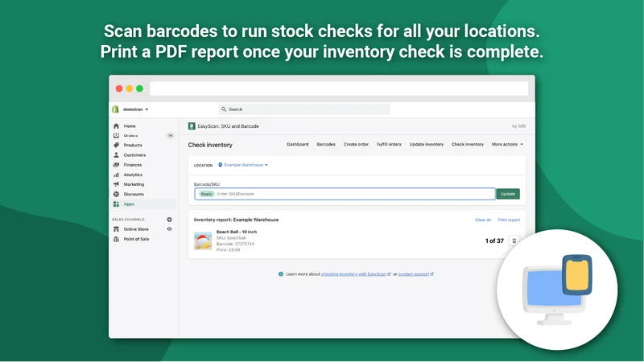Click the Analytics bar chart icon
Screen dimensions: 644x362
tap(116, 175)
